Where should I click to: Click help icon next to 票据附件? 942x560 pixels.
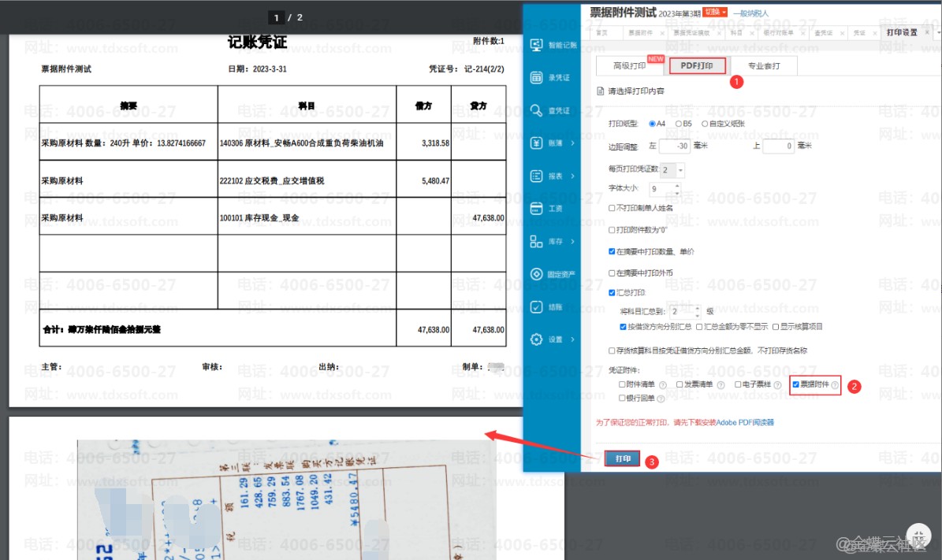(835, 385)
